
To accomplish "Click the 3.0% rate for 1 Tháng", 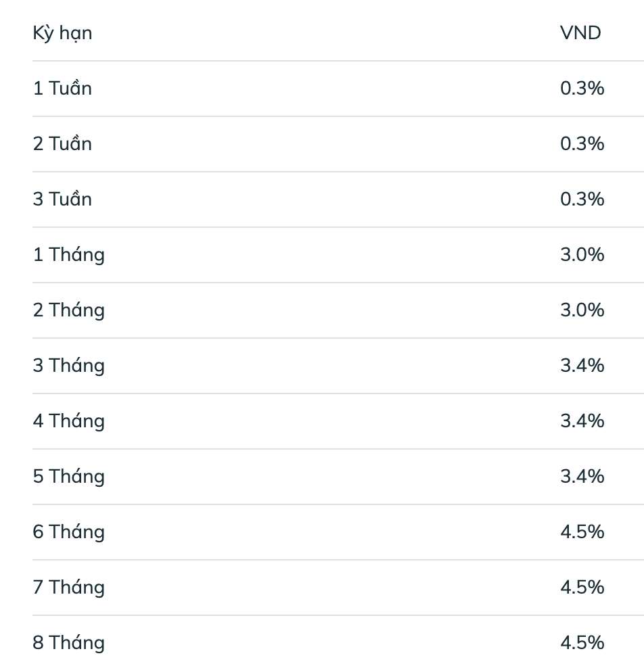I will coord(582,255).
